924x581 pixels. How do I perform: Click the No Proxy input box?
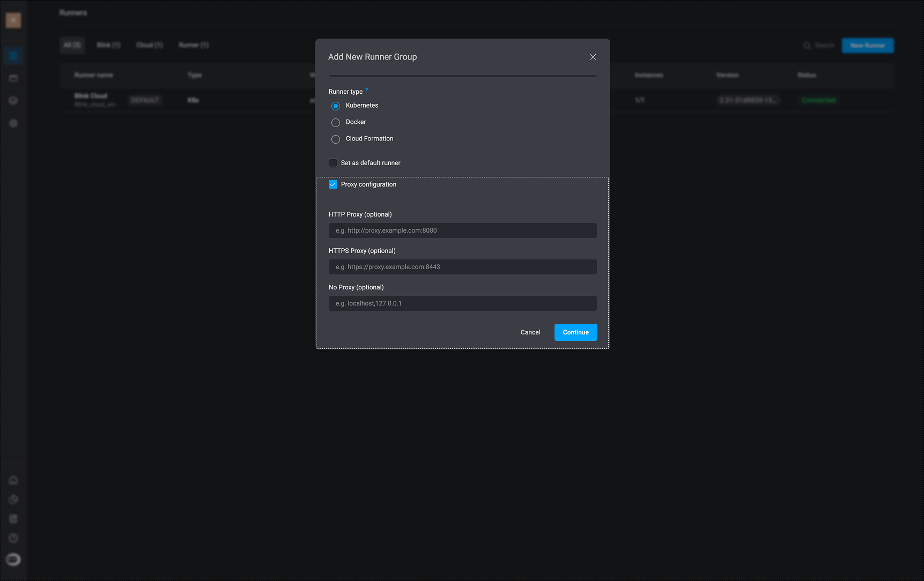[462, 303]
